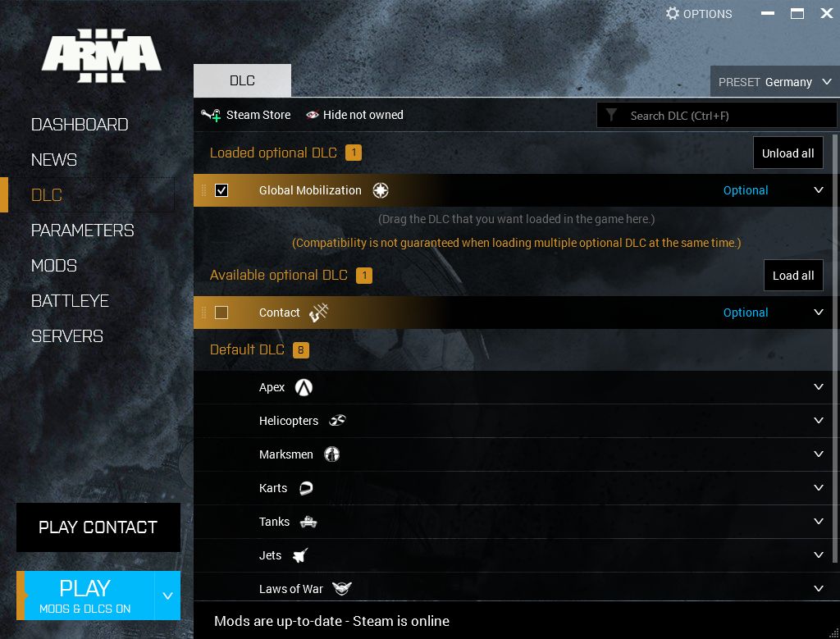Click the Optional link for Contact
Screen dimensions: 840x639
click(745, 313)
